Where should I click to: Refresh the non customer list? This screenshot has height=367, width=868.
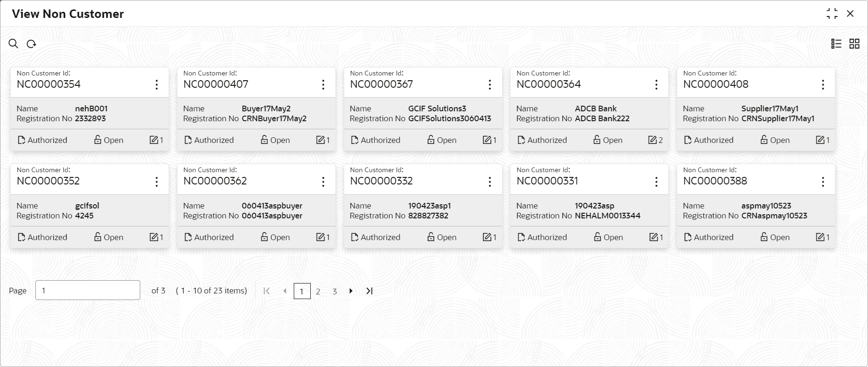tap(31, 44)
